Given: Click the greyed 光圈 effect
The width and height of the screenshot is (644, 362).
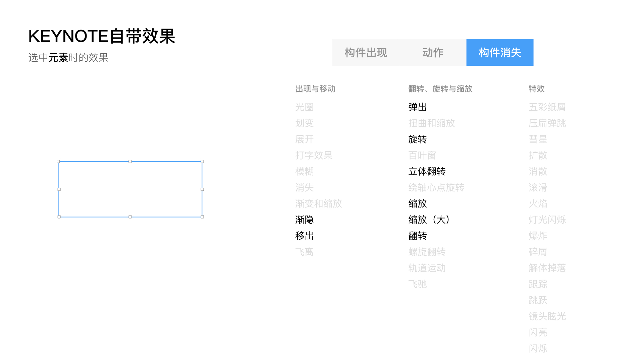Looking at the screenshot, I should pos(304,107).
